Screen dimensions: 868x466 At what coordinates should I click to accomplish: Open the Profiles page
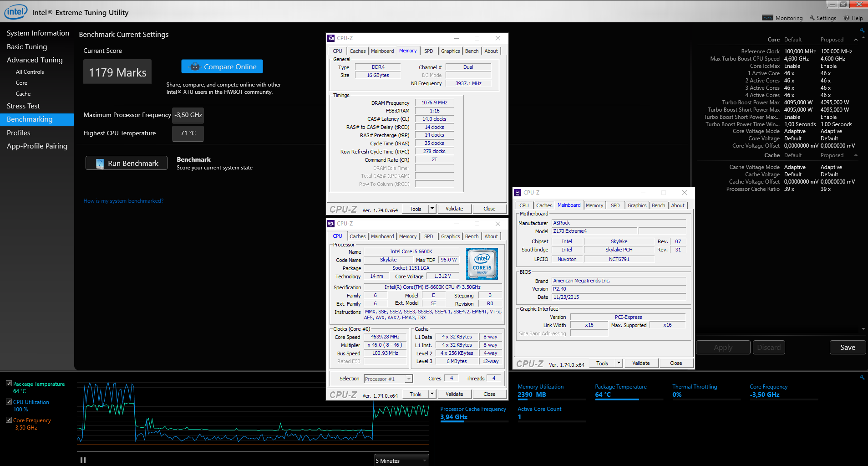[x=19, y=133]
